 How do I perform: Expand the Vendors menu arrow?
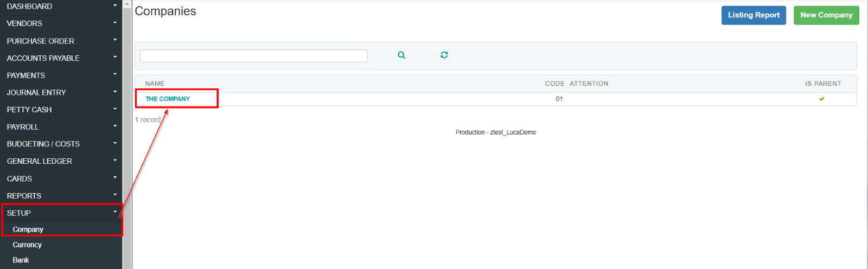click(x=115, y=23)
